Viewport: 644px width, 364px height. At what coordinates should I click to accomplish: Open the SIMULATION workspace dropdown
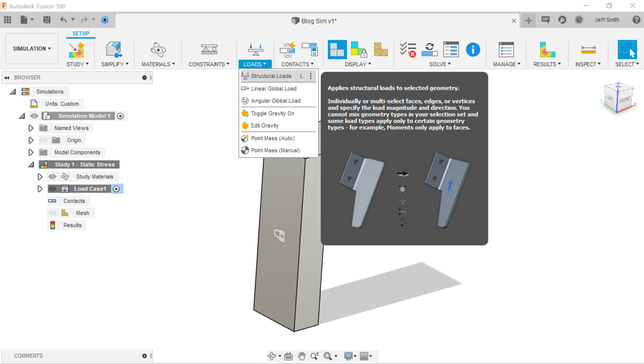click(32, 48)
